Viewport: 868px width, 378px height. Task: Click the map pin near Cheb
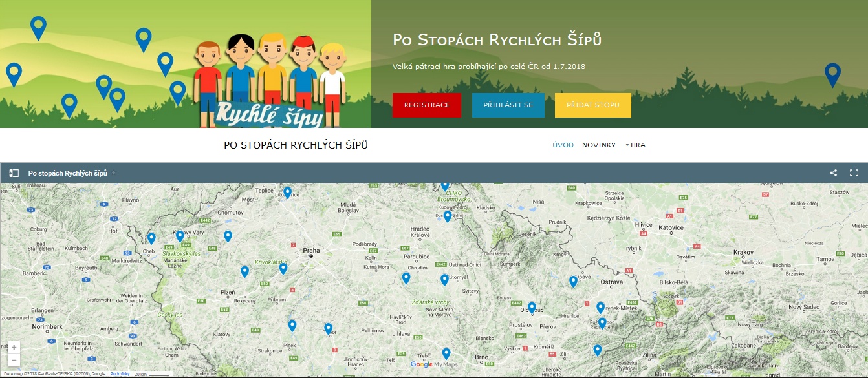pyautogui.click(x=151, y=238)
